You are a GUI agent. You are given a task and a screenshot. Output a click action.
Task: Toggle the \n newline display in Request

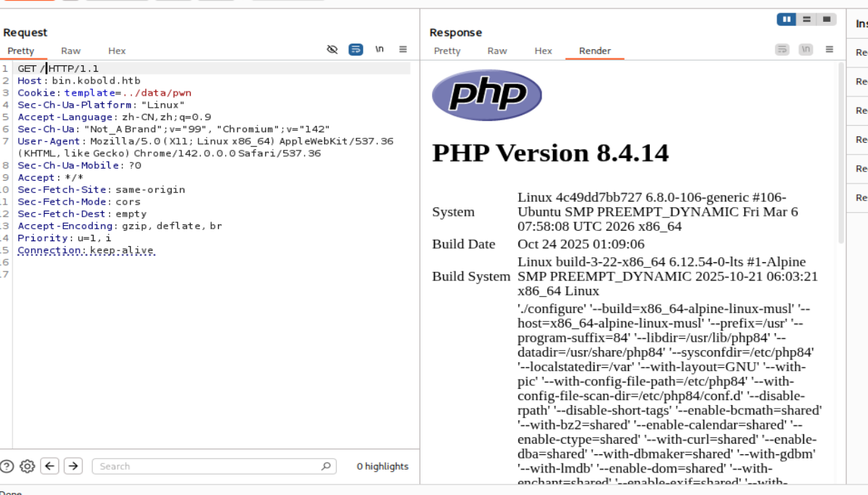coord(380,49)
